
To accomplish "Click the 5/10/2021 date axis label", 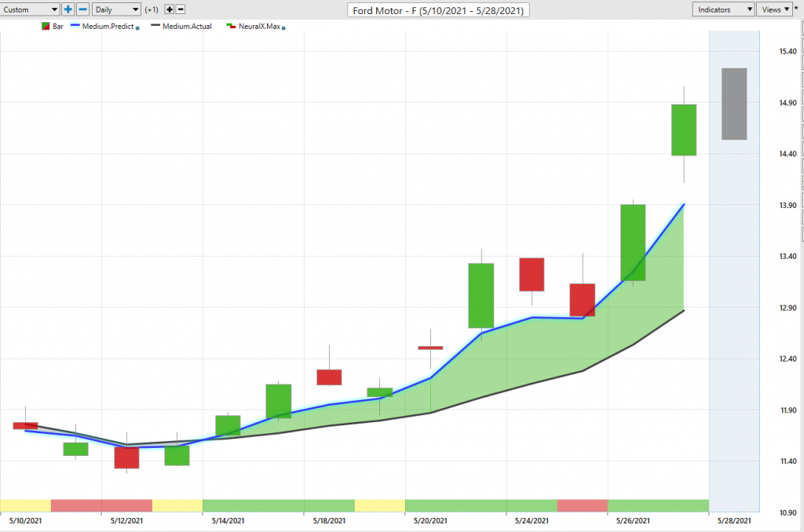I will [x=25, y=521].
